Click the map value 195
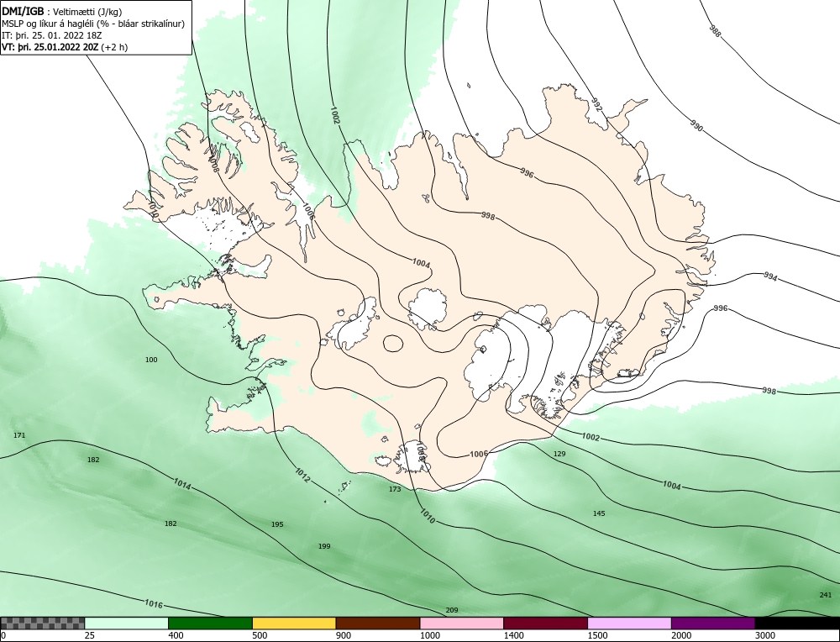The width and height of the screenshot is (840, 642). coord(277,524)
